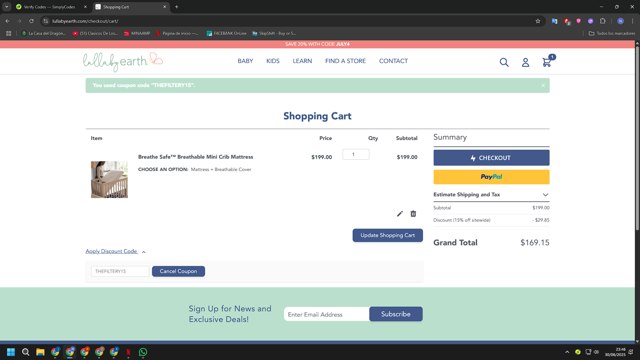Open a new browser tab
The image size is (640, 360).
coord(176,7)
